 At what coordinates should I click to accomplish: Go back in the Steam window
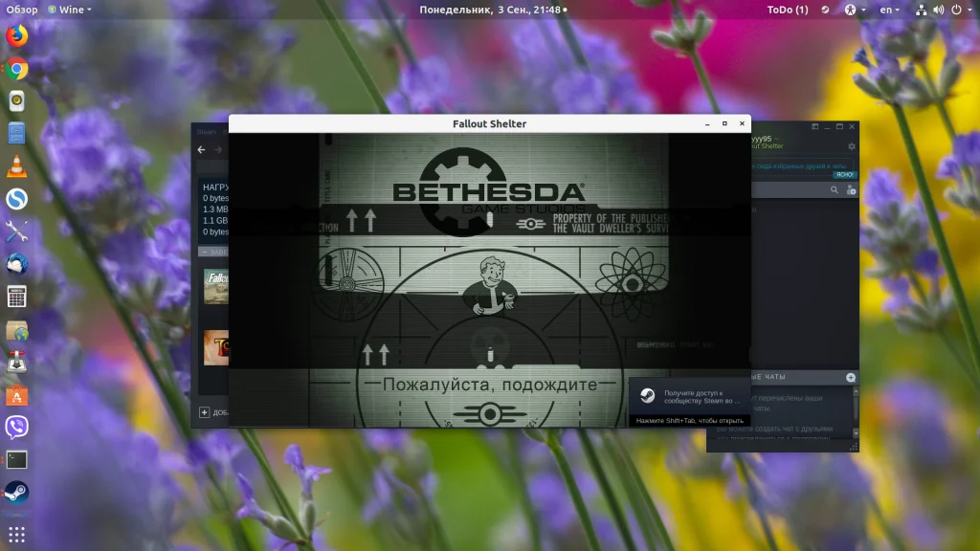pyautogui.click(x=201, y=150)
